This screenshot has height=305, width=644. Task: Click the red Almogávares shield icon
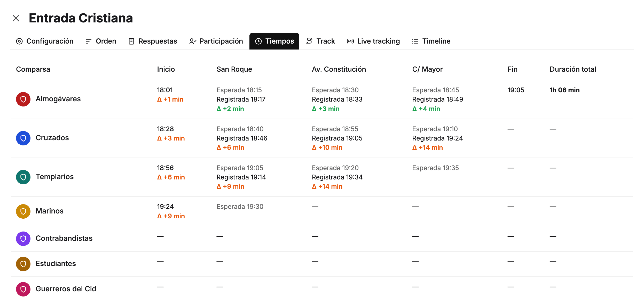click(23, 99)
